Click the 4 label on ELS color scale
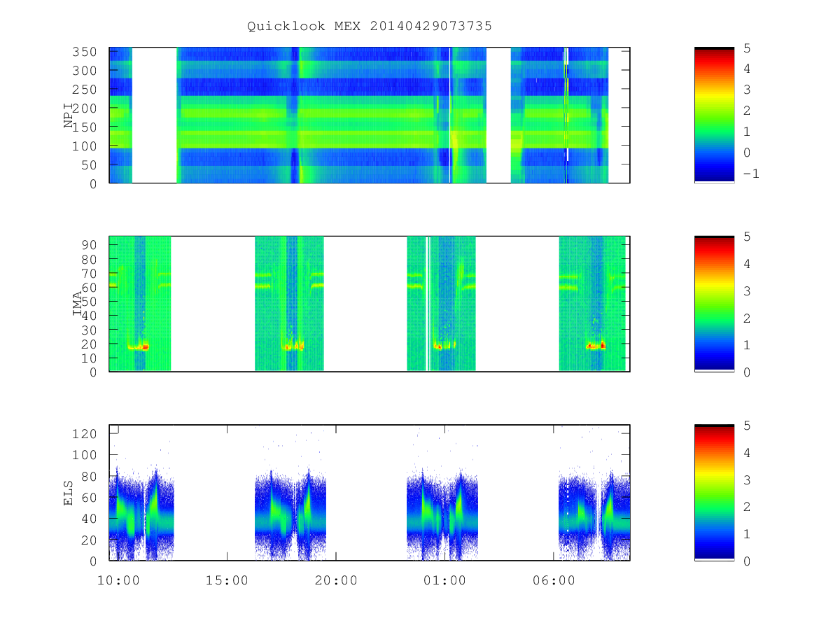This screenshot has width=840, height=630. coord(746,453)
